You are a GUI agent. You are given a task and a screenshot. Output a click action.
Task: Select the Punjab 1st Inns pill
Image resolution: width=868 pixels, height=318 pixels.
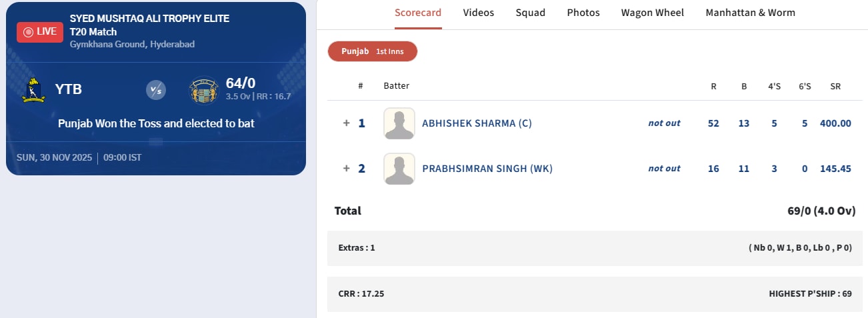tap(373, 51)
